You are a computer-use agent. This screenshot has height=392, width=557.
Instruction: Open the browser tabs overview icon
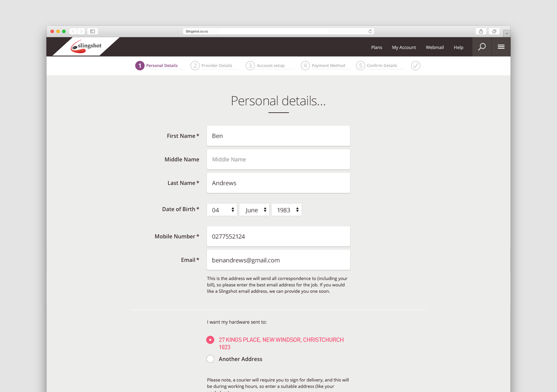click(x=494, y=32)
